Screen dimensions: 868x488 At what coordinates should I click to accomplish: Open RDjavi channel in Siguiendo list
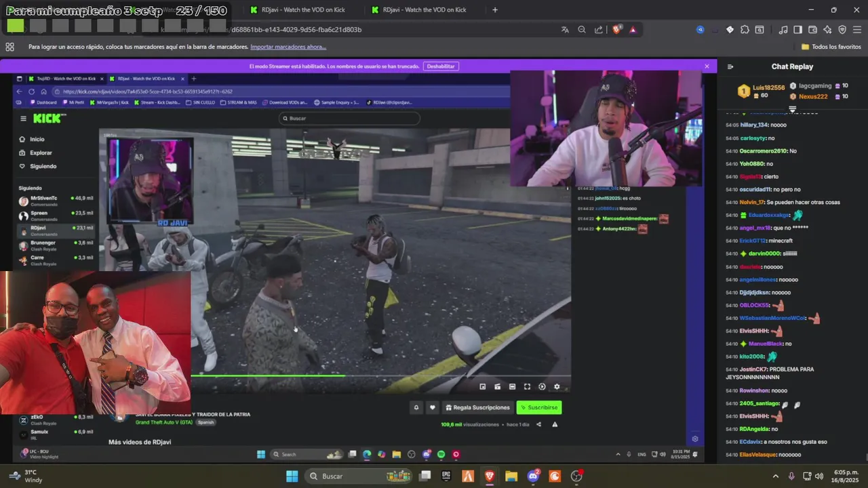click(56, 230)
